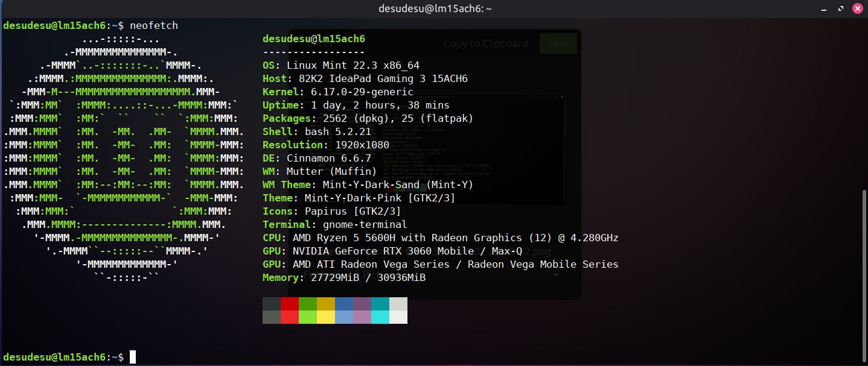Screen dimensions: 868x366
Task: Click the Linux Mint ASCII art logo
Action: click(x=124, y=159)
